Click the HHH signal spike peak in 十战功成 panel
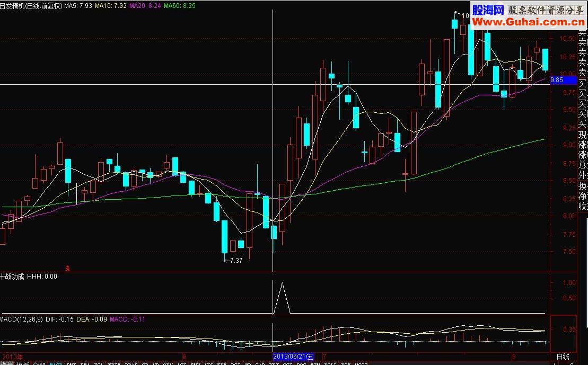 [x=282, y=283]
